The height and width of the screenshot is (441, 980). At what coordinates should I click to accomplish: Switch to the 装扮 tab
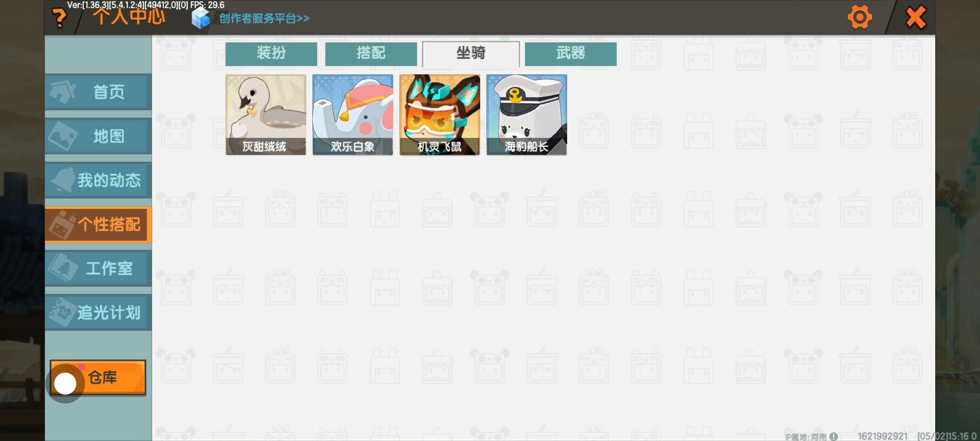point(271,53)
